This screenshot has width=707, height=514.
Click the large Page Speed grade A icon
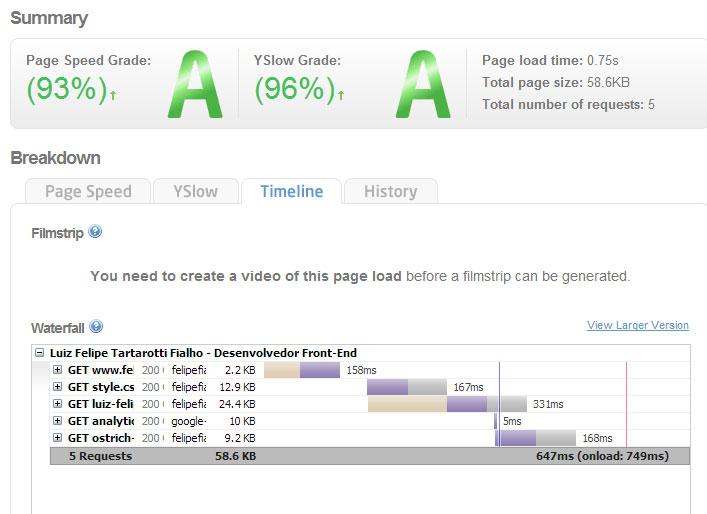point(195,84)
